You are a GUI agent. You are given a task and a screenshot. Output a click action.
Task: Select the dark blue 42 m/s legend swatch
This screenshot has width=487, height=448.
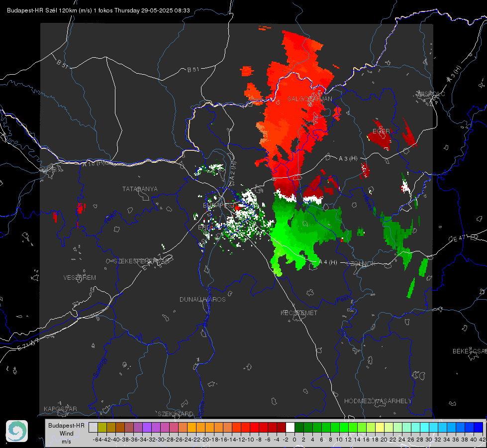click(x=479, y=428)
